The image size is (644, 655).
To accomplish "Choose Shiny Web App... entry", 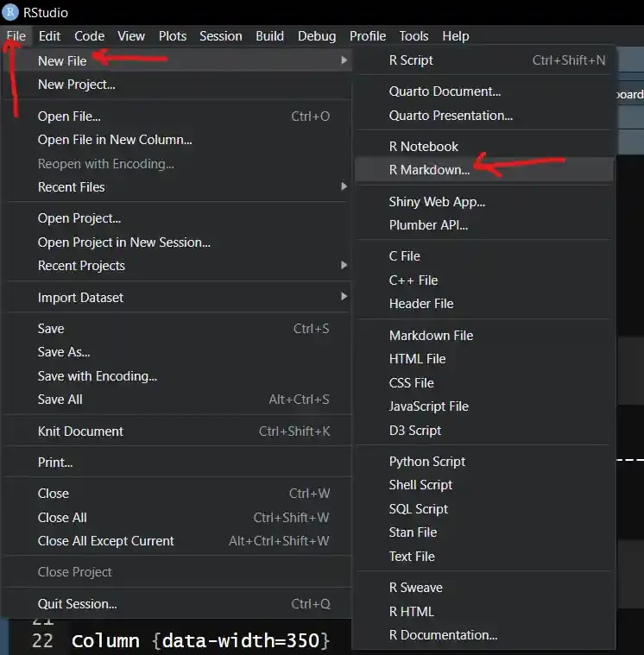I will [485, 202].
